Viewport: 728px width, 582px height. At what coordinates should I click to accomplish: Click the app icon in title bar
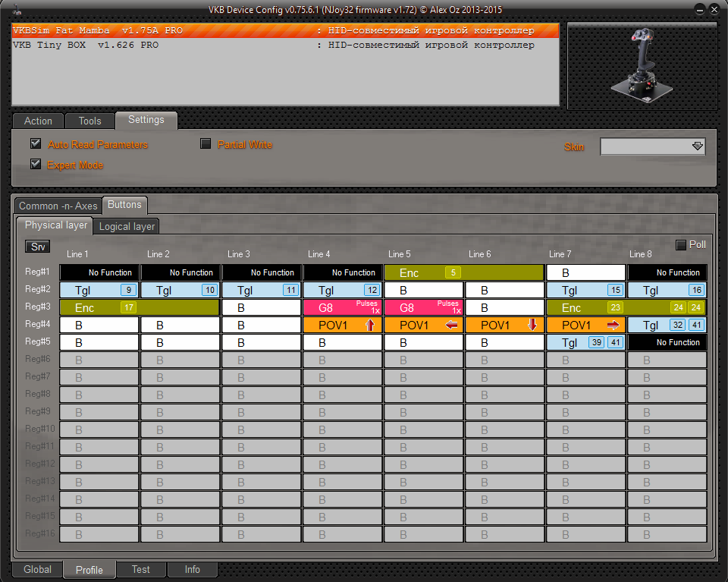pyautogui.click(x=17, y=9)
